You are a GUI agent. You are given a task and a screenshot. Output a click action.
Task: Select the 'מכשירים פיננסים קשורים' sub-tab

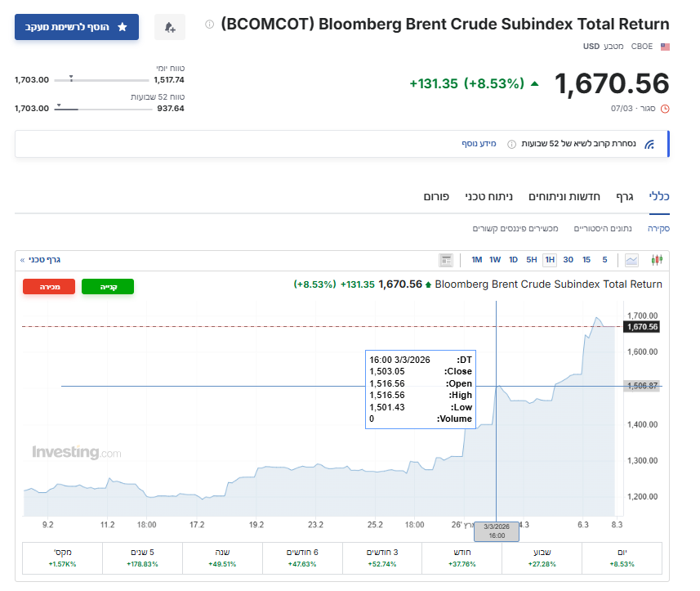tap(515, 228)
